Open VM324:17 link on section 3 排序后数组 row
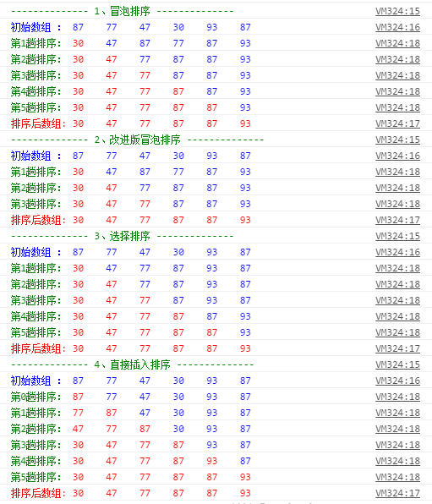The width and height of the screenshot is (432, 504). tap(397, 348)
